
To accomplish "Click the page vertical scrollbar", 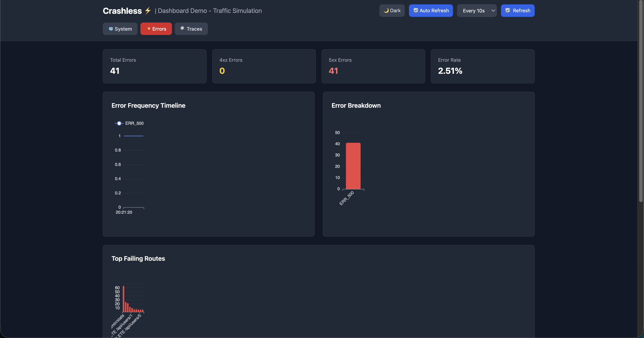I will (640, 100).
